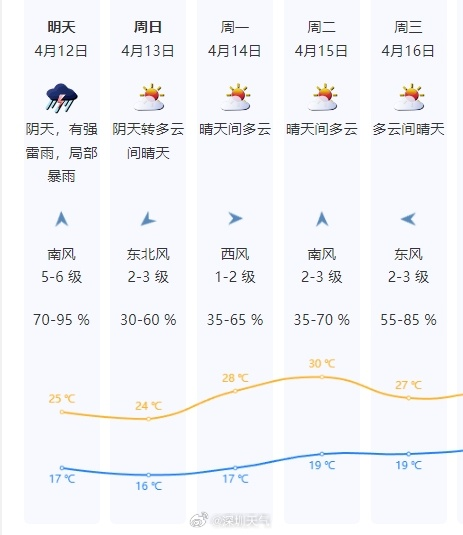Click the northeast wind arrow for 周日

[x=148, y=219]
